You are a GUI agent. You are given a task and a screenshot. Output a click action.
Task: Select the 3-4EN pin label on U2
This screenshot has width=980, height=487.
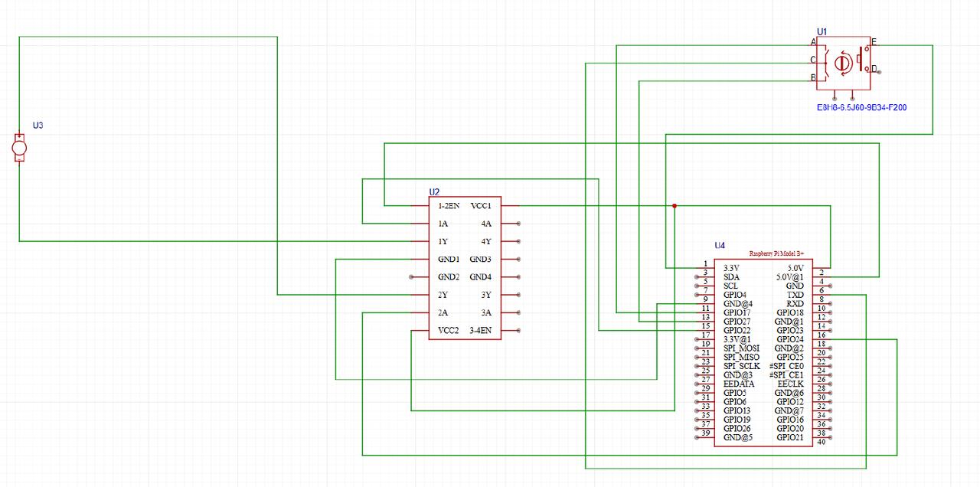[x=481, y=331]
